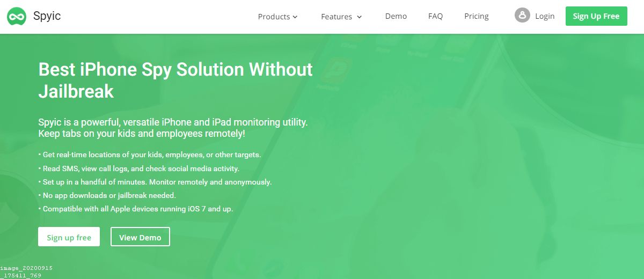The image size is (644, 279).
Task: Click the white Sign up free button
Action: 69,237
